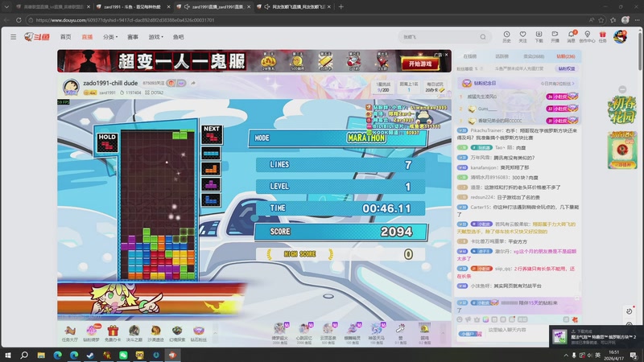The width and height of the screenshot is (644, 362).
Task: Collapse the side activity widget with minus icon
Action: (622, 89)
